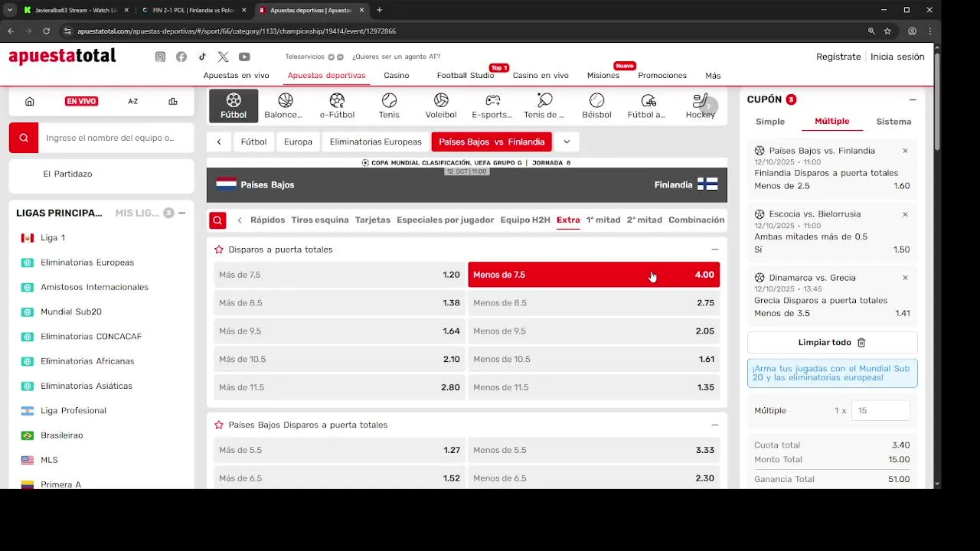The height and width of the screenshot is (551, 980).
Task: Click Inicia sesión link
Action: pos(897,57)
